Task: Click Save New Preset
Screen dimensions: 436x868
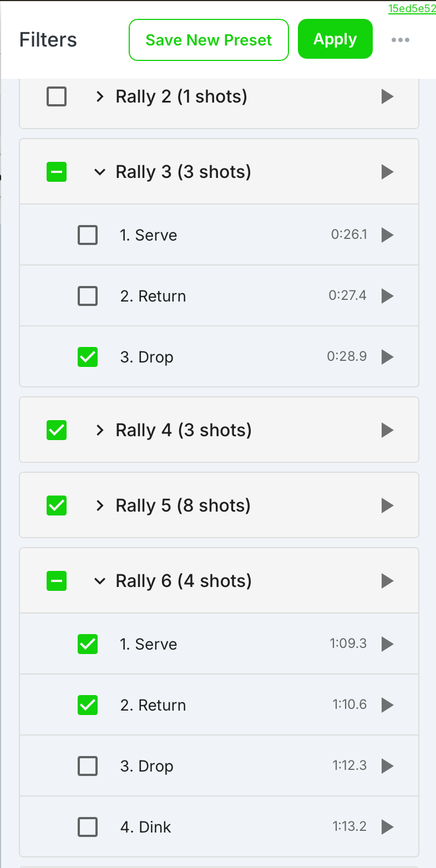Action: tap(209, 40)
